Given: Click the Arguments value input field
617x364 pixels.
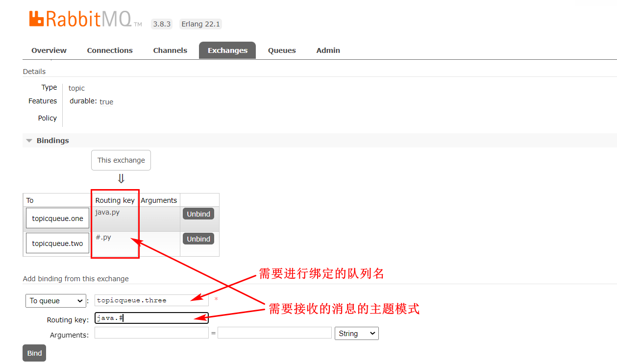Looking at the screenshot, I should [274, 333].
